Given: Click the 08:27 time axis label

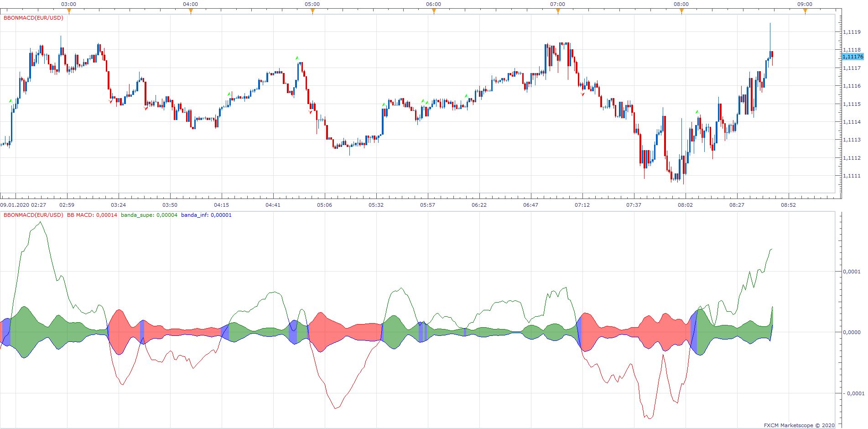Looking at the screenshot, I should tap(737, 205).
